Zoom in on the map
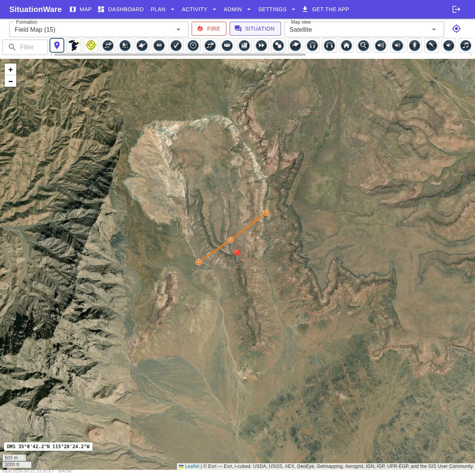The image size is (475, 476). click(11, 69)
